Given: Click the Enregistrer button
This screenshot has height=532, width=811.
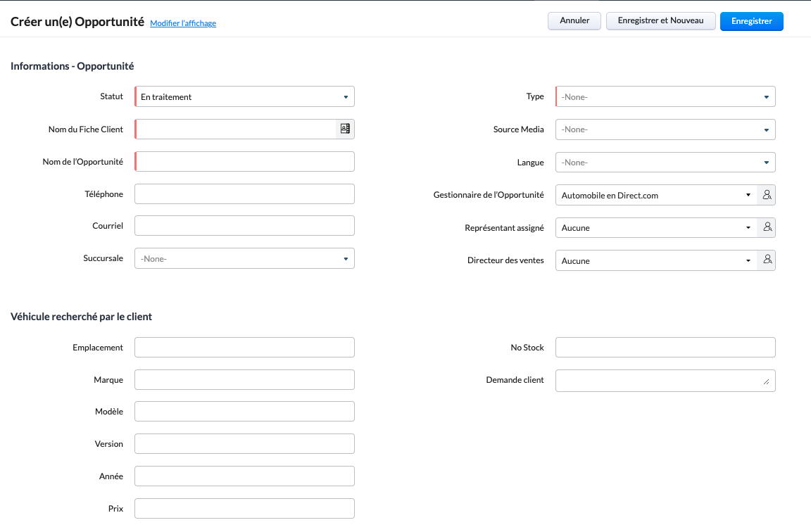Looking at the screenshot, I should (751, 21).
